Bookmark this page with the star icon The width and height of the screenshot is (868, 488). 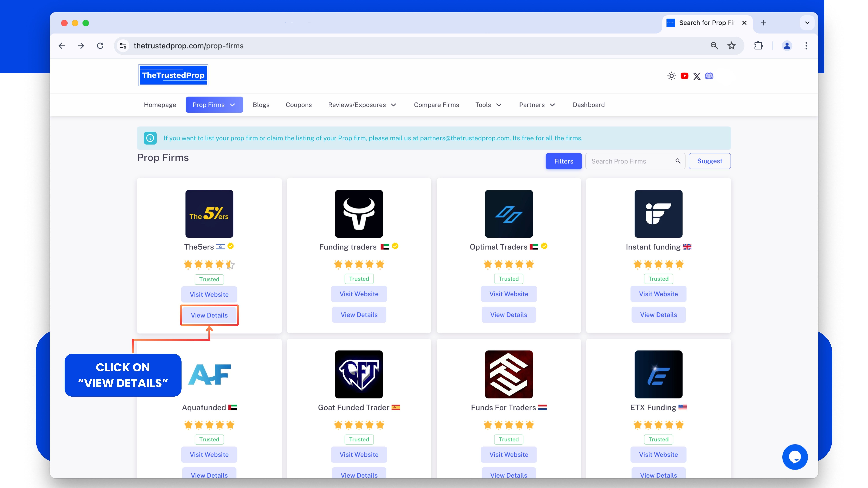[732, 46]
